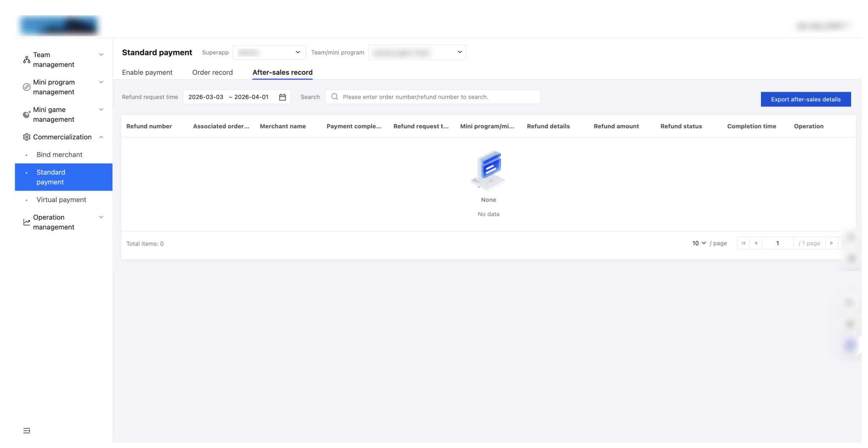868x448 pixels.
Task: Click the Mini program/mini game column header
Action: click(487, 126)
